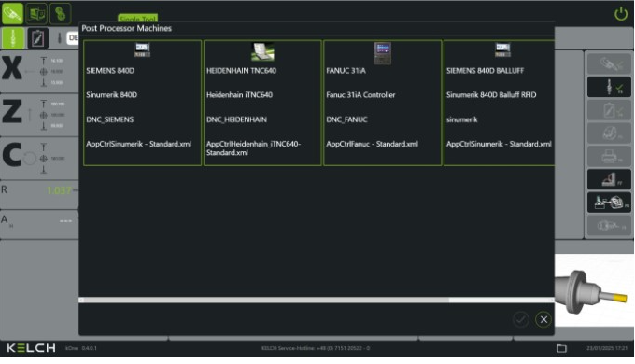635x364 pixels.
Task: Click the date and time in status bar
Action: pos(607,348)
